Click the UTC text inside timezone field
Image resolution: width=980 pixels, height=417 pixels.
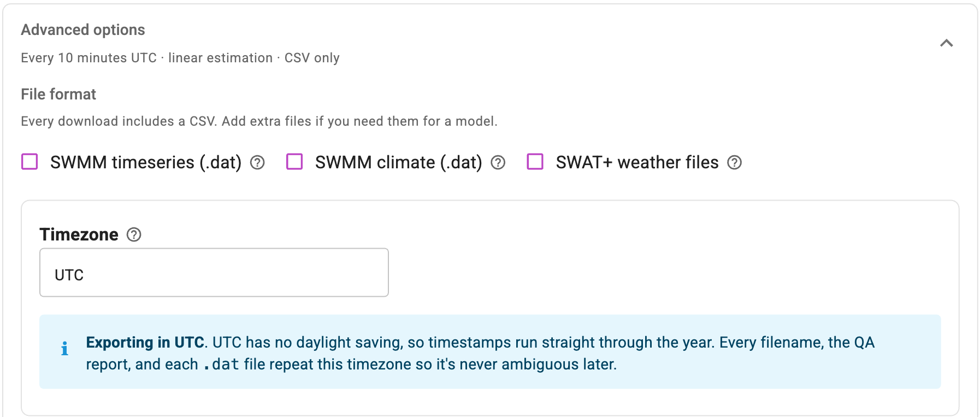69,275
